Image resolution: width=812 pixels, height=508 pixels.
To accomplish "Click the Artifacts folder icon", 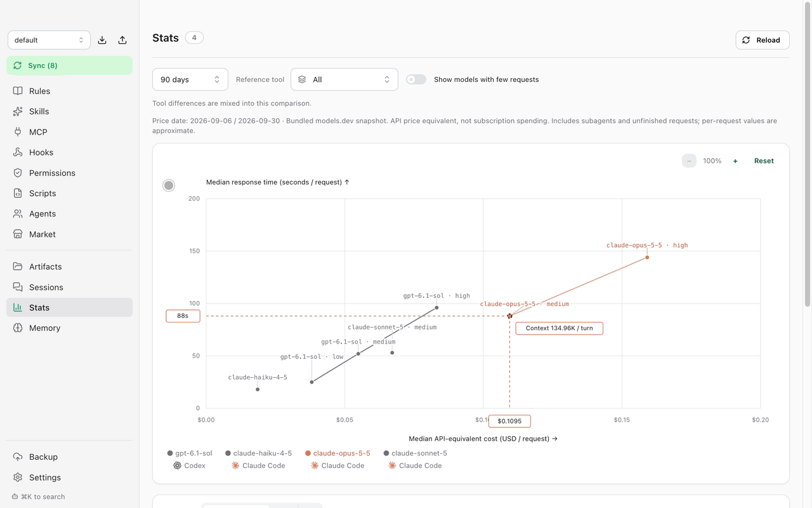I will pyautogui.click(x=18, y=267).
